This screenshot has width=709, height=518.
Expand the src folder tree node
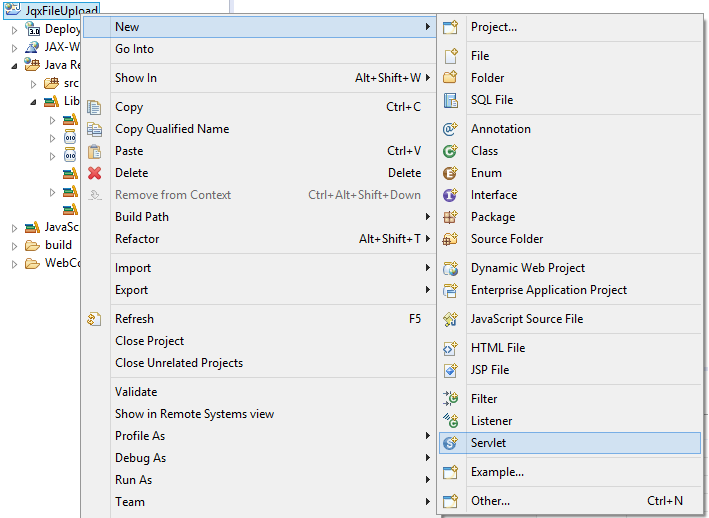(x=33, y=84)
